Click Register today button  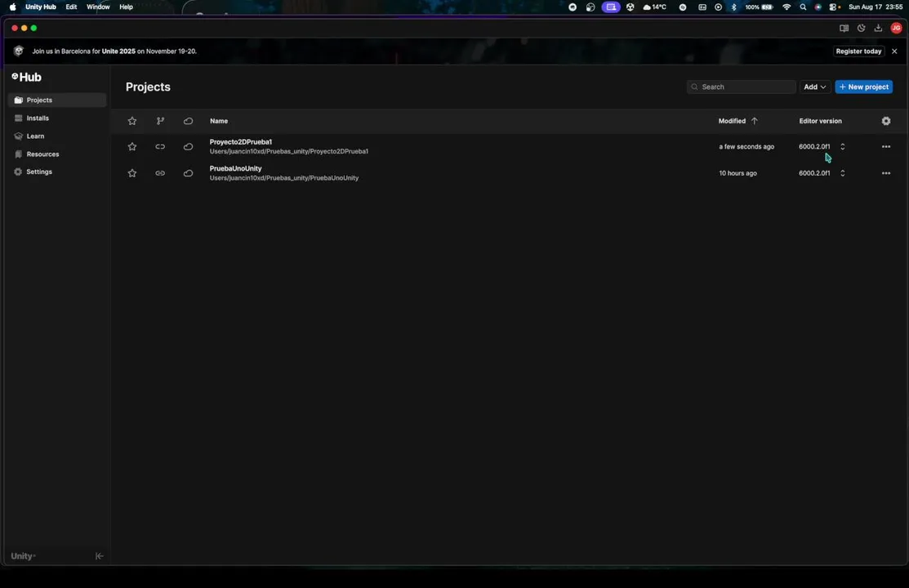(858, 51)
